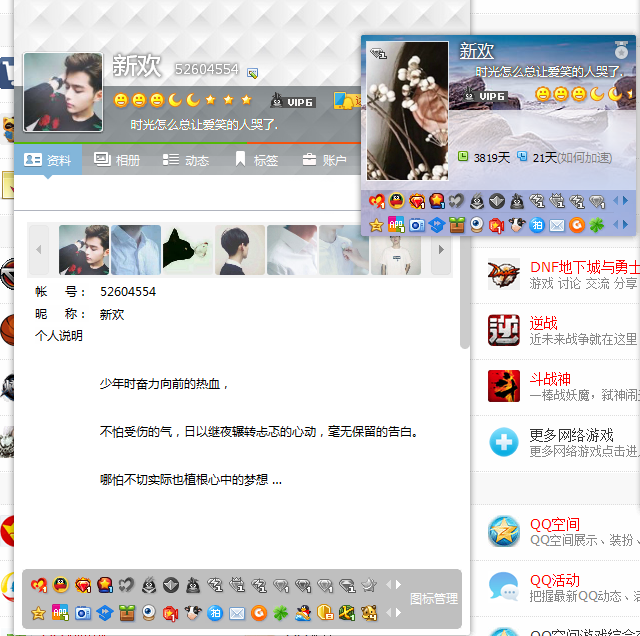Click the VIP6 badge on the hover card

[485, 96]
